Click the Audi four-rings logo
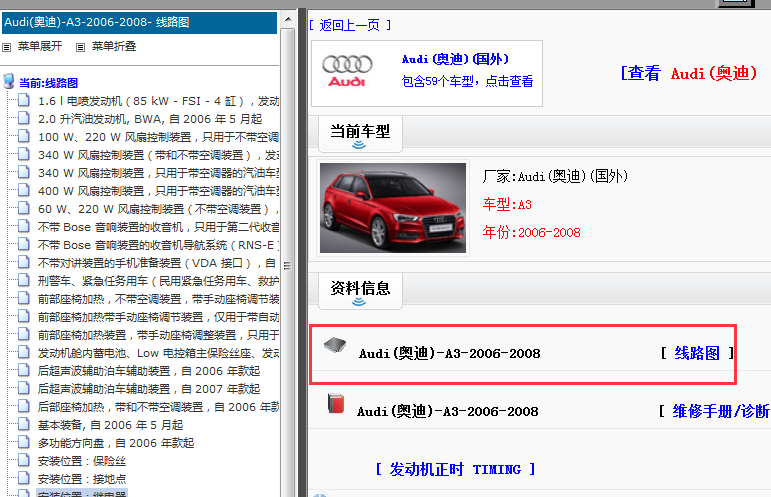This screenshot has height=497, width=771. [347, 71]
